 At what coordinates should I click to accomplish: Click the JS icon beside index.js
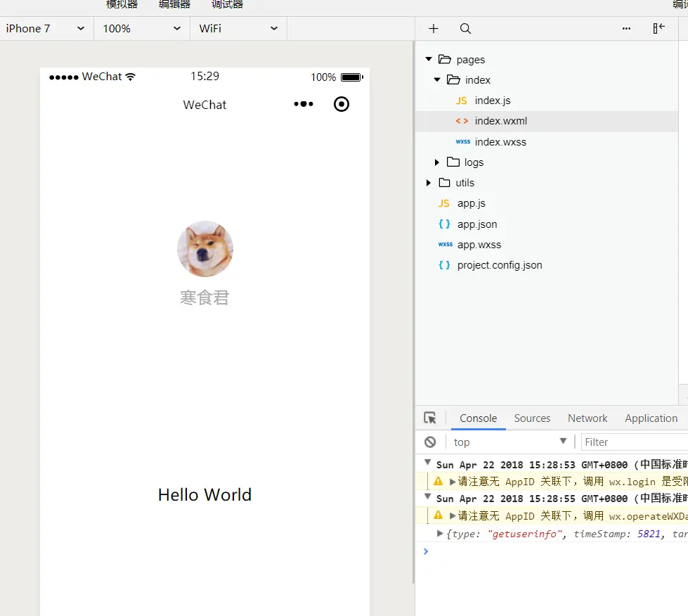(x=461, y=101)
